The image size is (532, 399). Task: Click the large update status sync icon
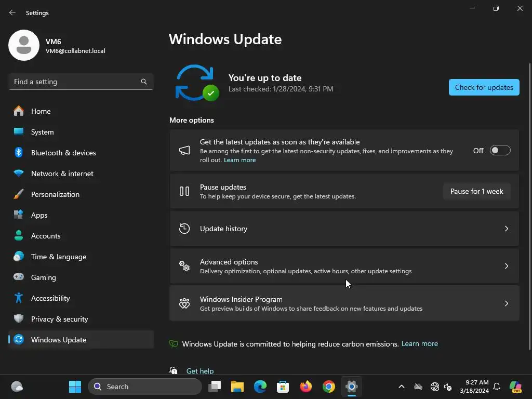(197, 83)
